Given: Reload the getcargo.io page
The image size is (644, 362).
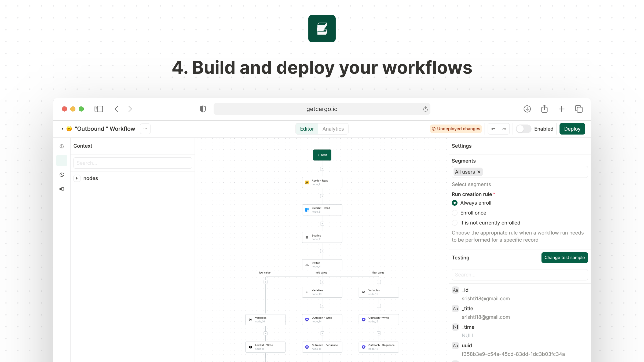Looking at the screenshot, I should tap(425, 109).
